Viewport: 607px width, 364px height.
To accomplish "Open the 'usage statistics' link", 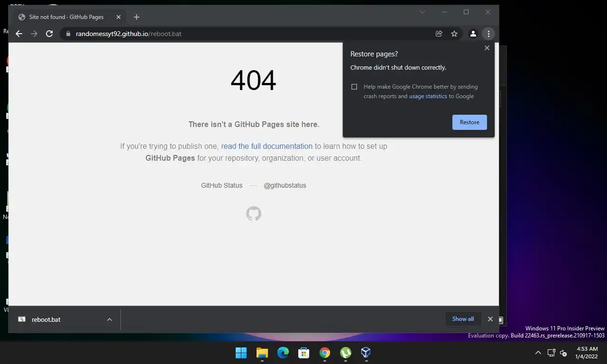I will [428, 96].
